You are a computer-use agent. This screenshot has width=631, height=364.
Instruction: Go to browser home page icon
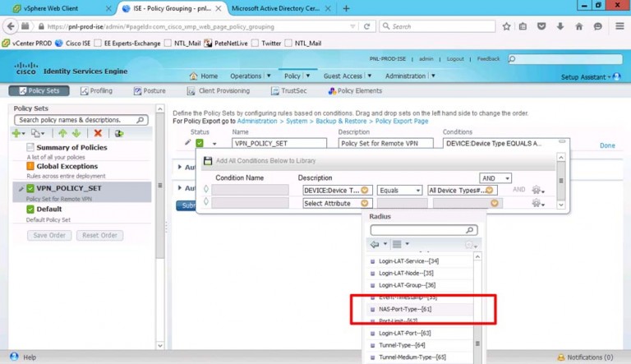click(578, 26)
